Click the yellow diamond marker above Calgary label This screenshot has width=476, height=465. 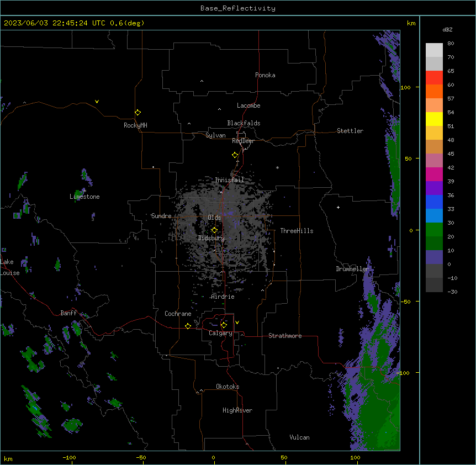(x=224, y=325)
